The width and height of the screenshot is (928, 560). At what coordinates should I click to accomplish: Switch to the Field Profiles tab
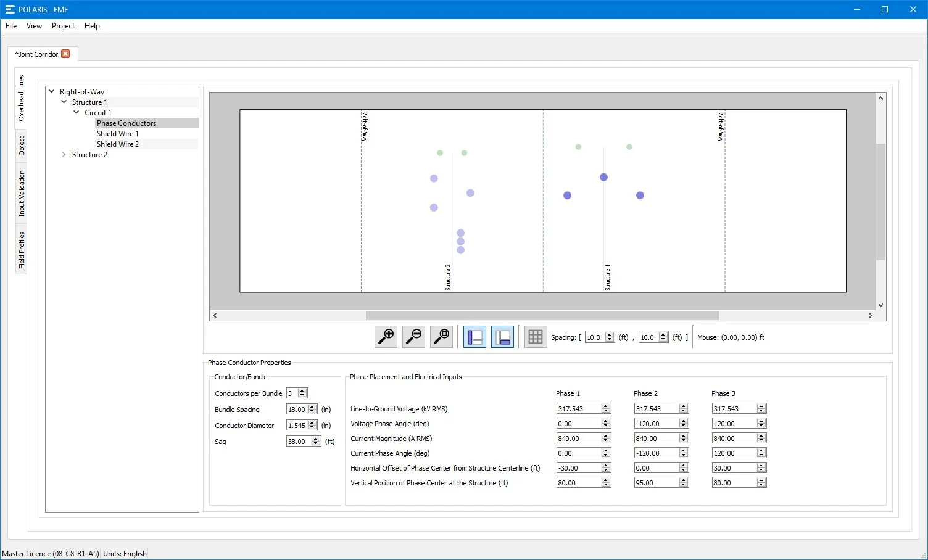(22, 249)
